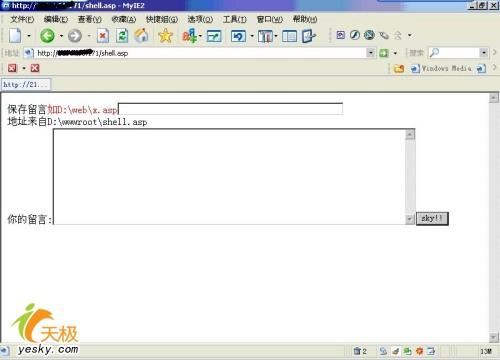Viewport: 500px width, 360px height.
Task: Click the brush cleaner status bar icon
Action: [395, 351]
